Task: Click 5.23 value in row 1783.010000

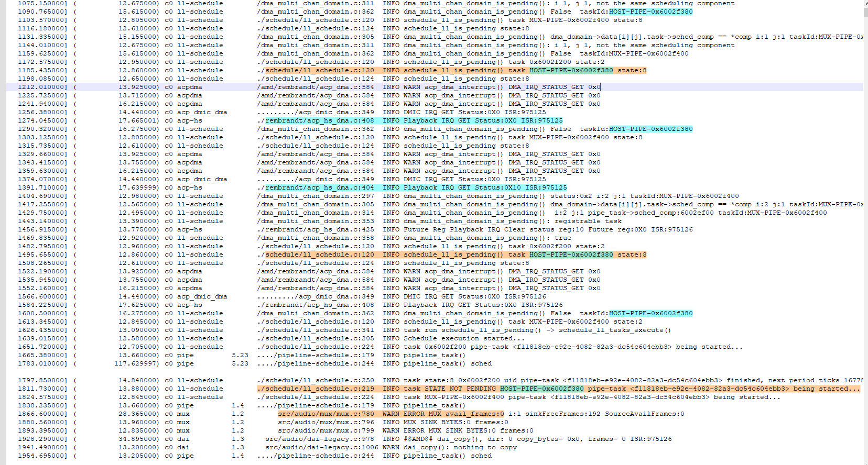Action: pos(240,363)
